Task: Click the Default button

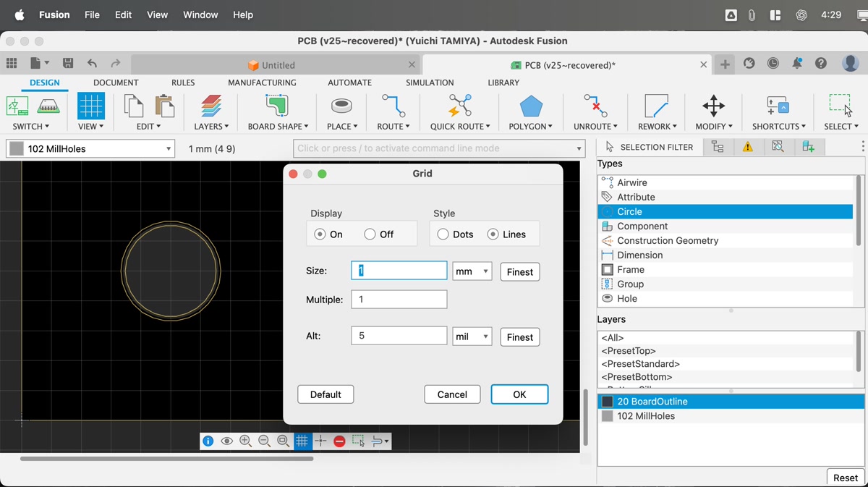Action: click(325, 394)
